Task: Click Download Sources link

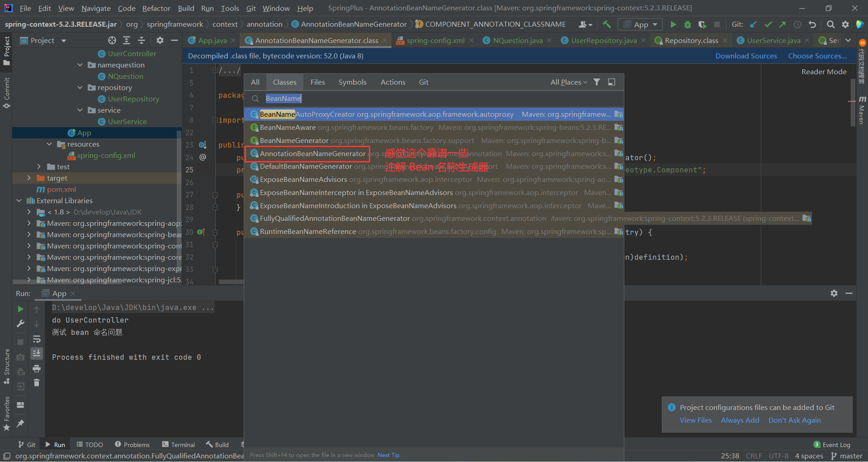Action: (x=746, y=56)
